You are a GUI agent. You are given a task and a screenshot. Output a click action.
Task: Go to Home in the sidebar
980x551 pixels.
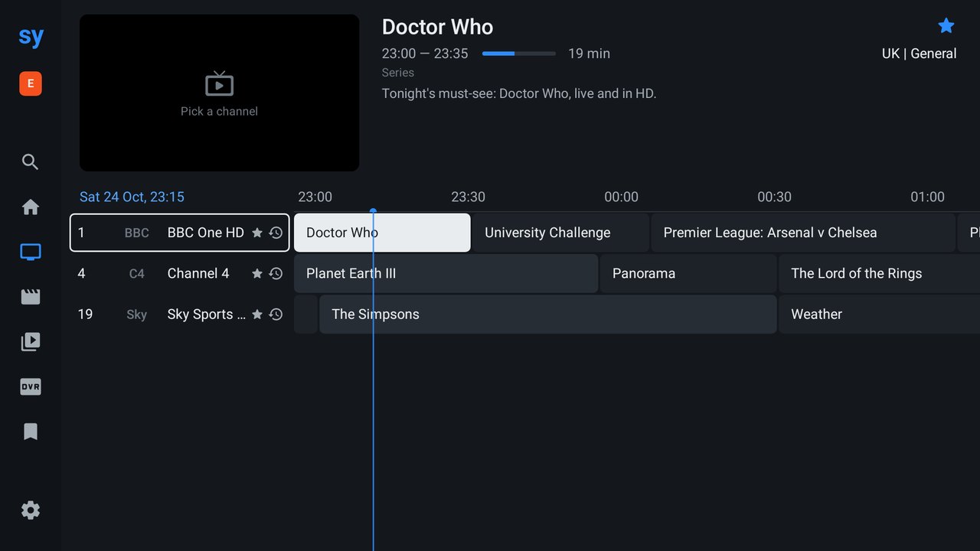coord(31,207)
